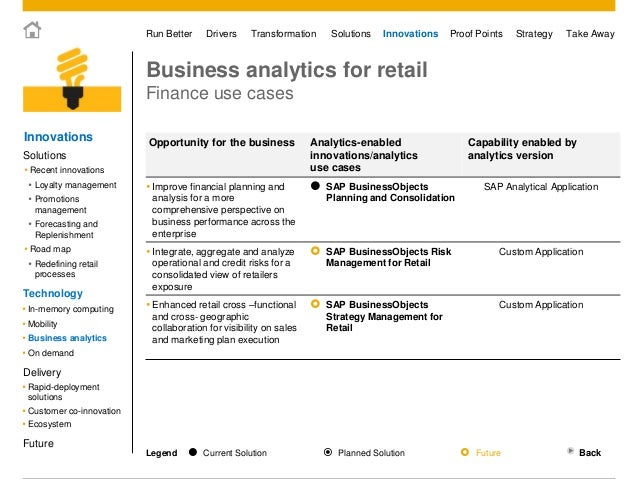Click the Opportunity for the business header
The height and width of the screenshot is (479, 638).
(222, 142)
